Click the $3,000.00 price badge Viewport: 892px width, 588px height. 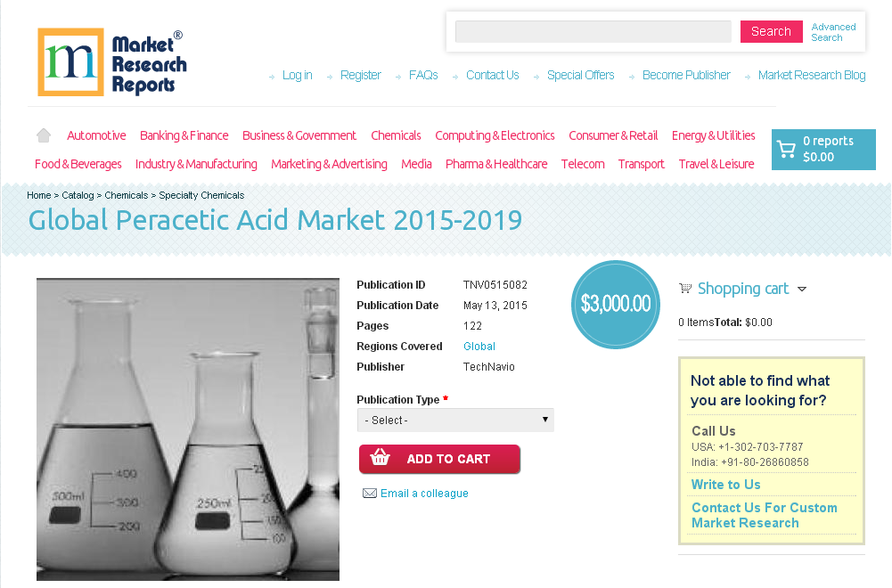(615, 304)
